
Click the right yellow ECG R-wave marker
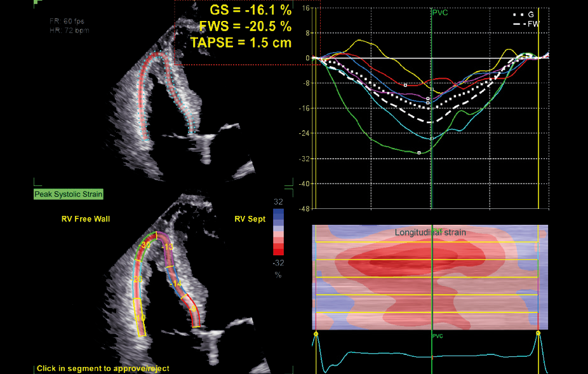tap(538, 333)
